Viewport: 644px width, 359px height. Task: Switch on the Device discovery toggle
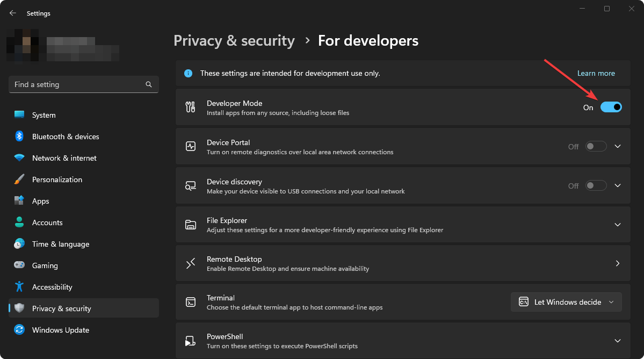[x=596, y=185]
